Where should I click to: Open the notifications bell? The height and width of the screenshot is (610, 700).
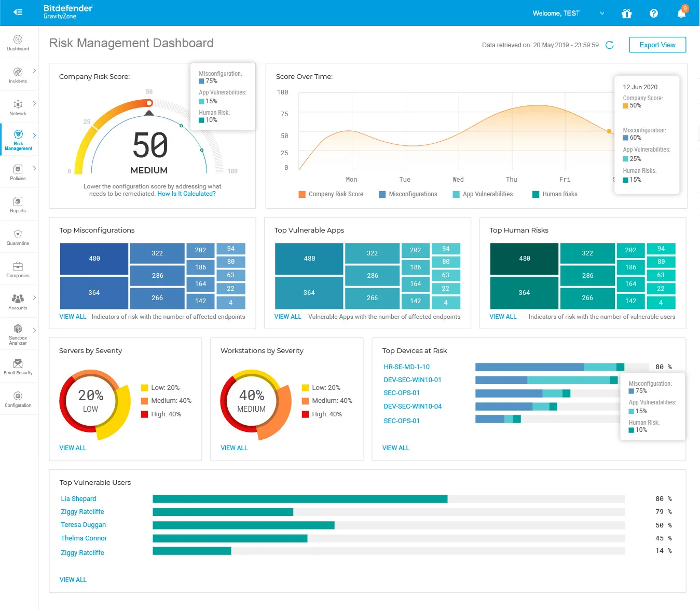[x=681, y=13]
